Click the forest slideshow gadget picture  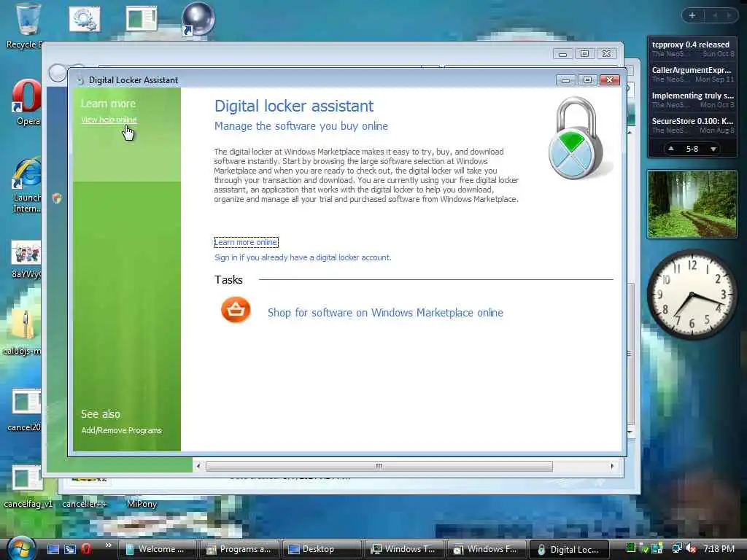point(692,204)
